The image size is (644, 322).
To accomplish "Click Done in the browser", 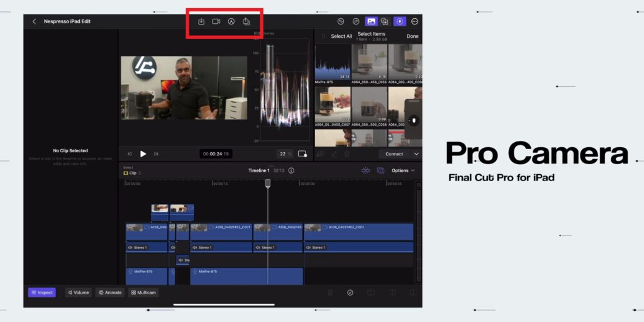I will 413,36.
